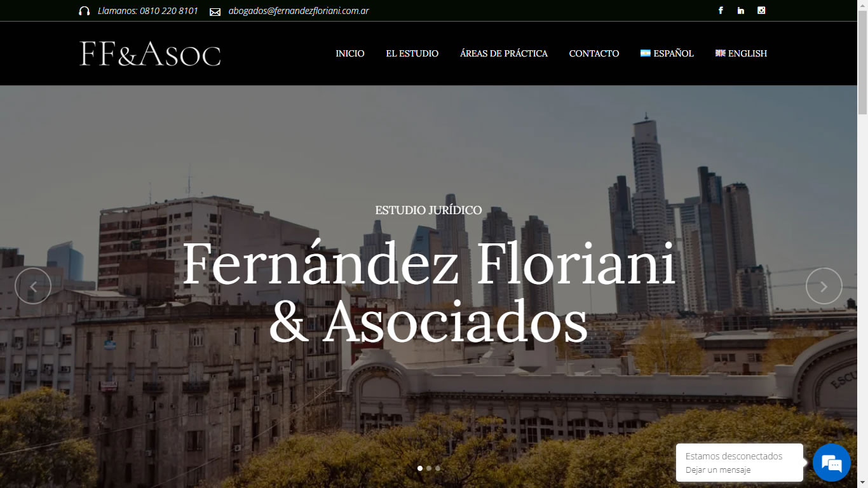Open the Instagram social icon
The width and height of the screenshot is (868, 488).
pyautogui.click(x=761, y=10)
